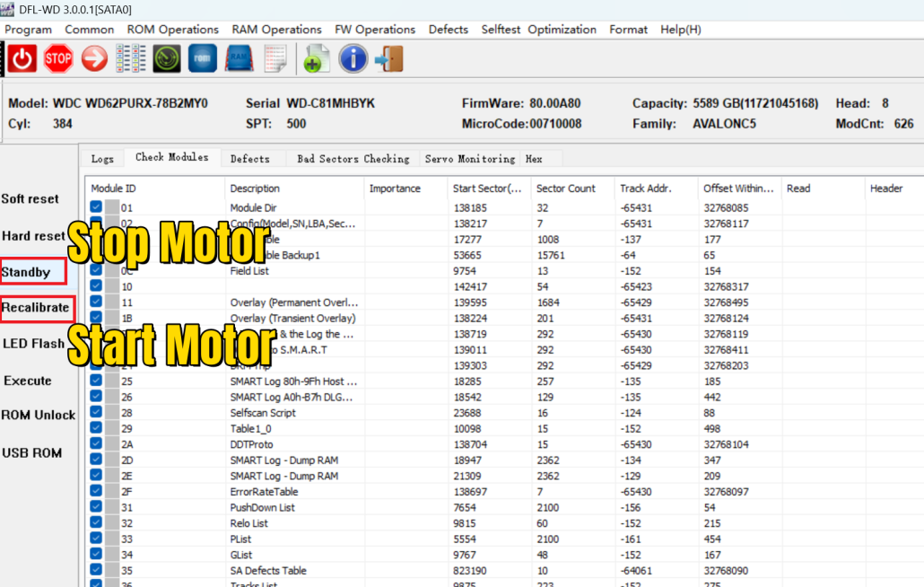
Task: Click the green radar scan icon
Action: pyautogui.click(x=167, y=59)
